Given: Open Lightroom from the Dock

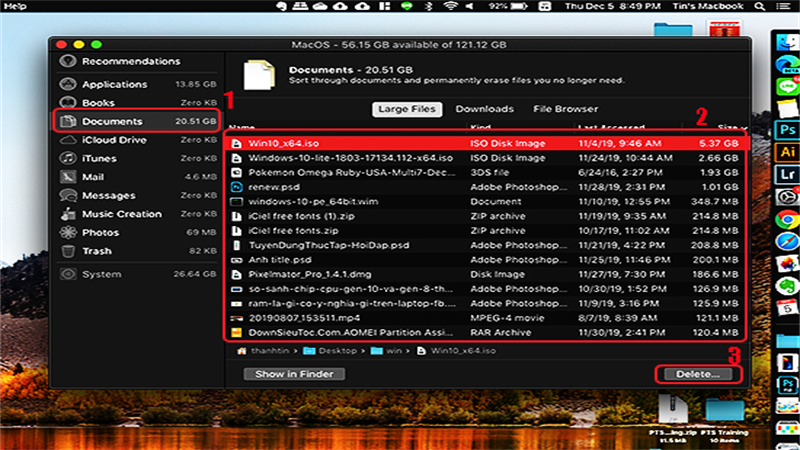Looking at the screenshot, I should click(x=787, y=173).
